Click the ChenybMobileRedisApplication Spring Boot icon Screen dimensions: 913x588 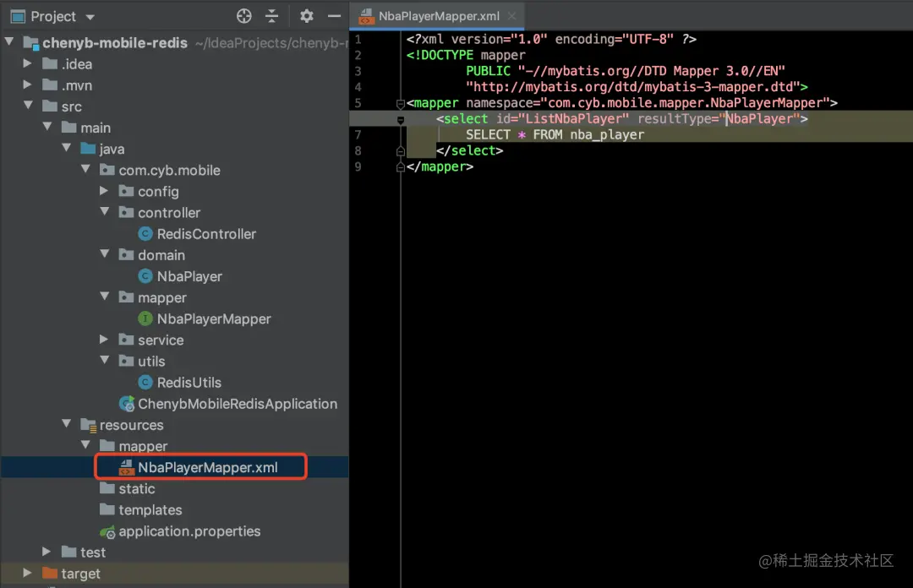(x=126, y=404)
